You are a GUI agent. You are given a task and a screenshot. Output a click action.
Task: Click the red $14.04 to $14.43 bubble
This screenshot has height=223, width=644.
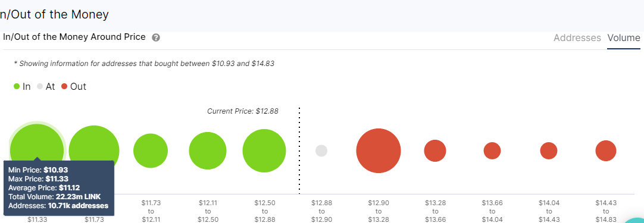(549, 150)
